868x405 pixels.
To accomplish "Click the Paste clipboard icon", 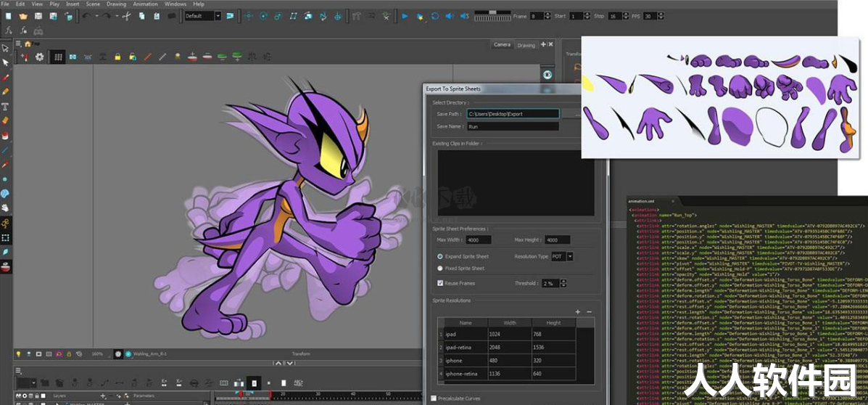I will 156,16.
